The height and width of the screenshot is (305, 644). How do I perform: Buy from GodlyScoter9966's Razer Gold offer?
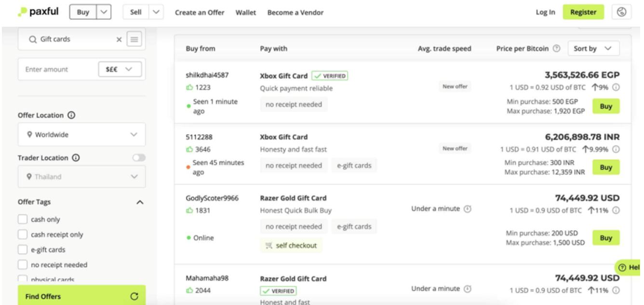(x=606, y=237)
